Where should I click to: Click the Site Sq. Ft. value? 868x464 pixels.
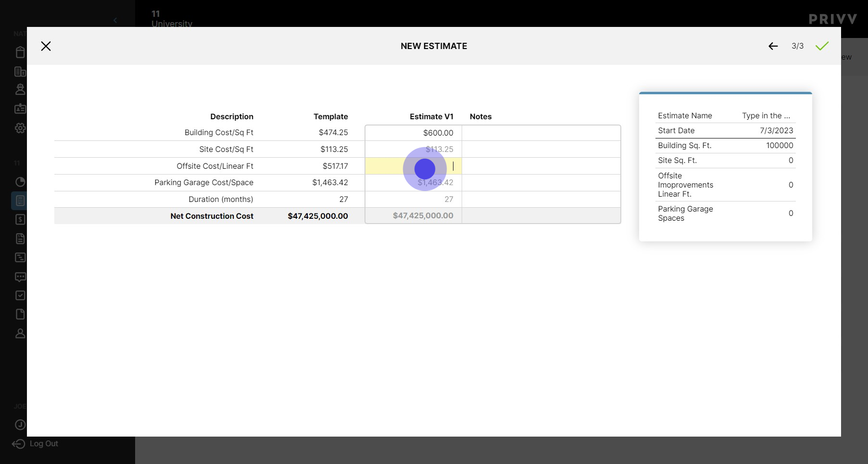point(791,160)
